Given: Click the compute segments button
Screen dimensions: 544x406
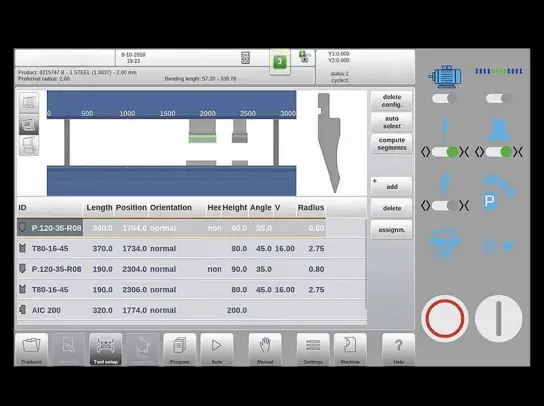Looking at the screenshot, I should click(392, 144).
